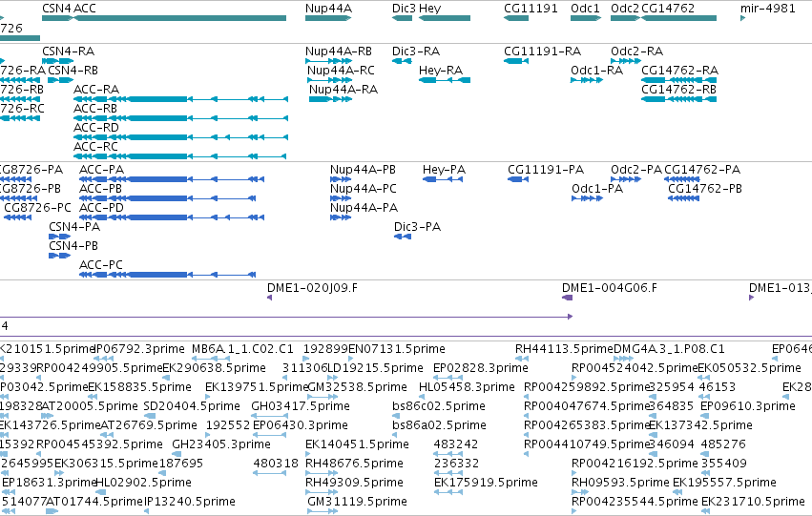Image resolution: width=812 pixels, height=516 pixels.
Task: Click the Odc2 gene label
Action: tap(625, 9)
